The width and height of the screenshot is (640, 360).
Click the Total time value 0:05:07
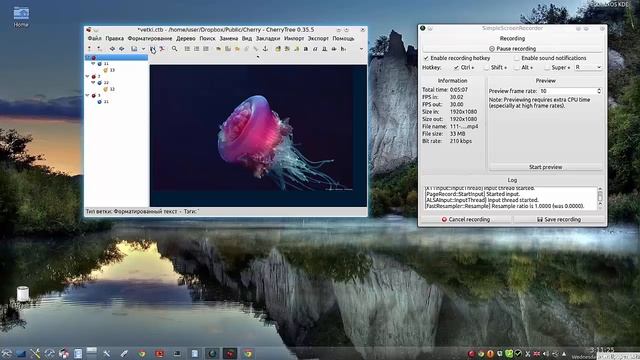coord(459,90)
